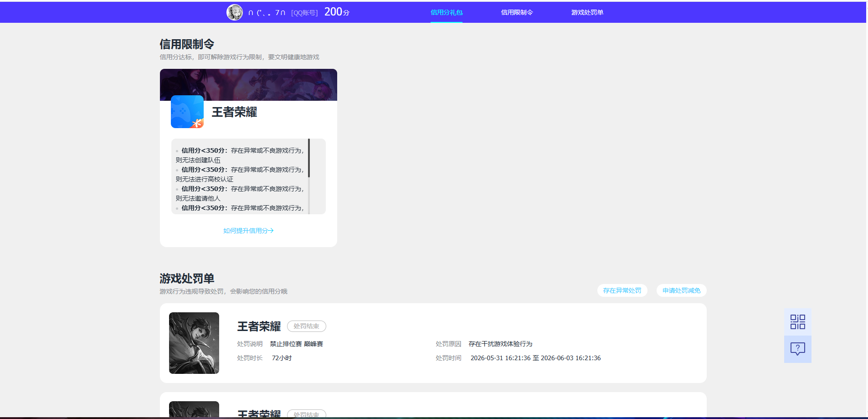The image size is (868, 419).
Task: Click the 200分 credit score
Action: [x=337, y=12]
